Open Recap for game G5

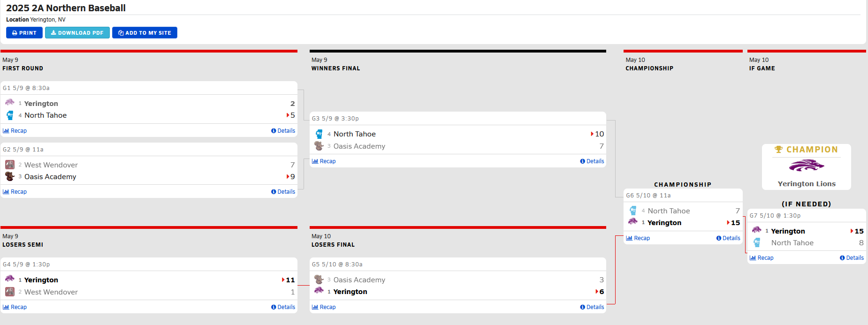324,307
